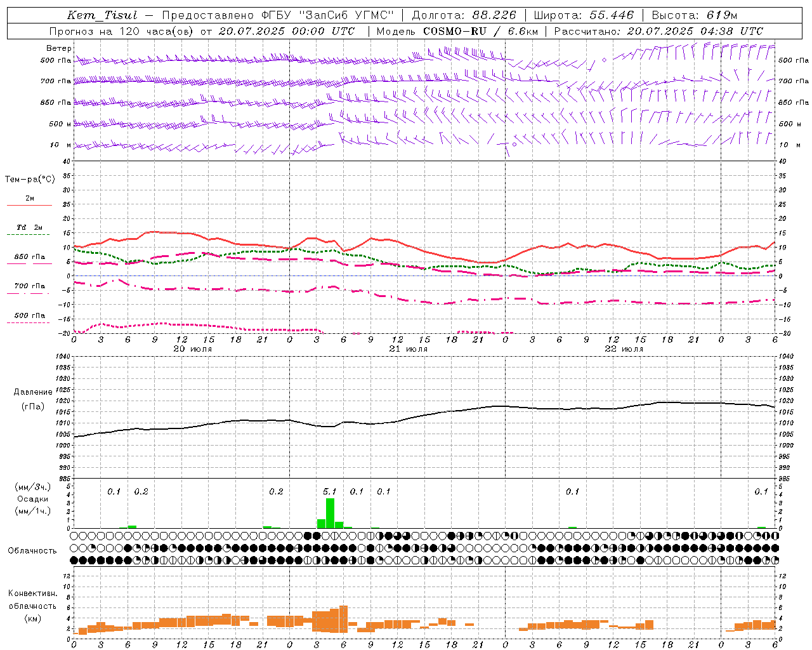Click the "5.1" three-hour precipitation value

pyautogui.click(x=330, y=491)
